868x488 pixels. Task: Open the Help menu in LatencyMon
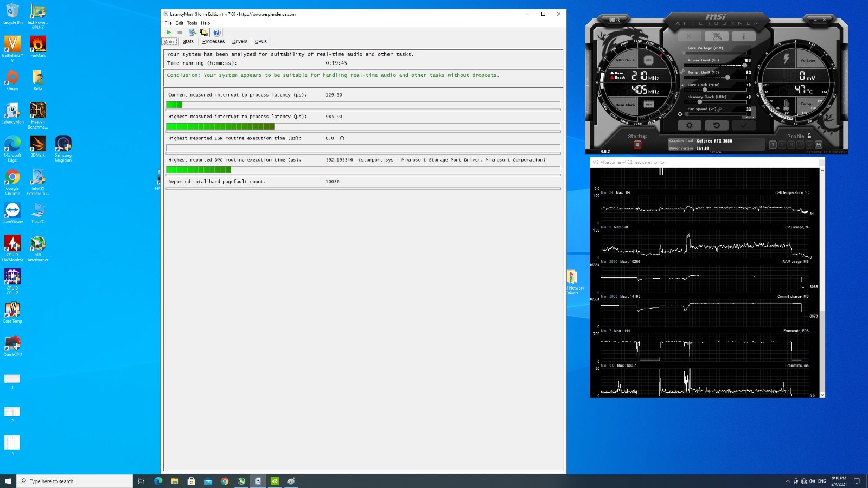tap(205, 23)
